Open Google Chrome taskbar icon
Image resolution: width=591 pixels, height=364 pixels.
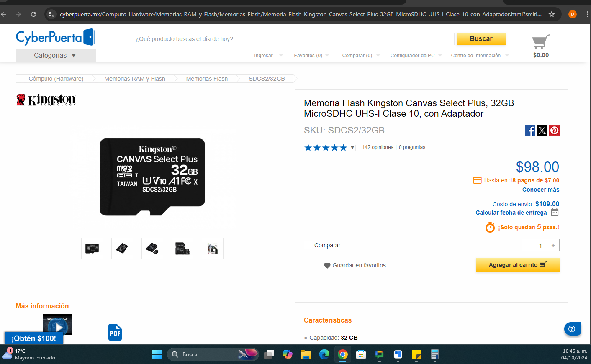[343, 354]
